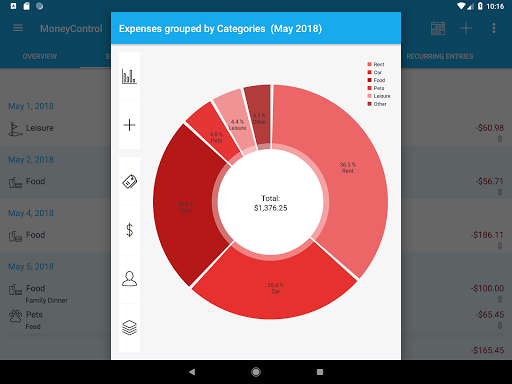Screen dimensions: 512x384
Task: Click the Rent legend color swatch
Action: pos(369,64)
